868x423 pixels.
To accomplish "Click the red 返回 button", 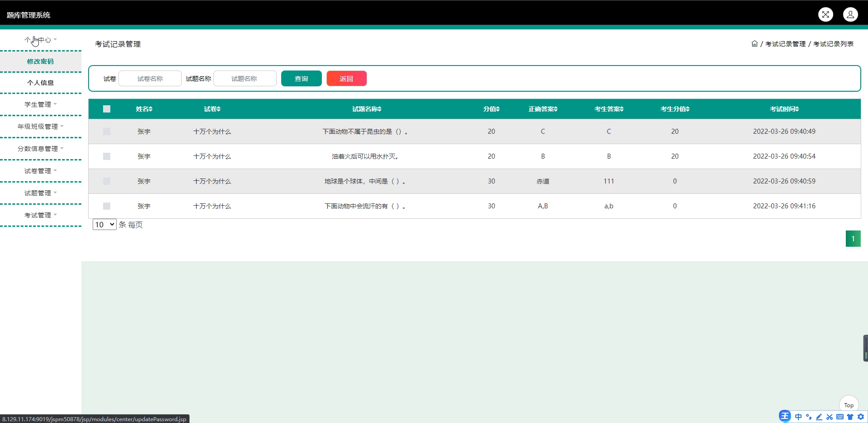I will click(x=347, y=79).
